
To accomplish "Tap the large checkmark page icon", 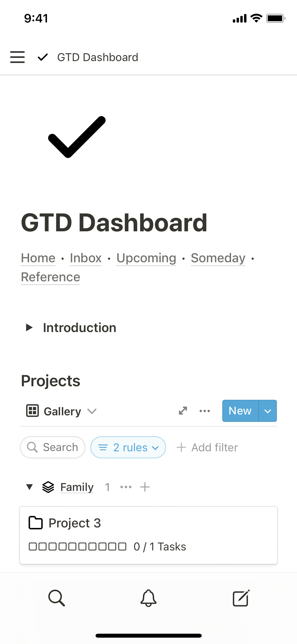I will coord(77,137).
